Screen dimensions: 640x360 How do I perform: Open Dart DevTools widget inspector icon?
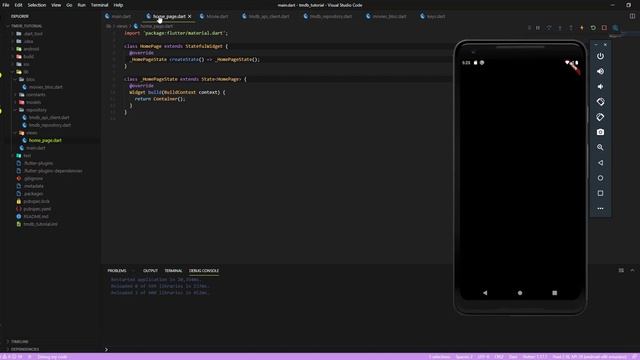615,28
